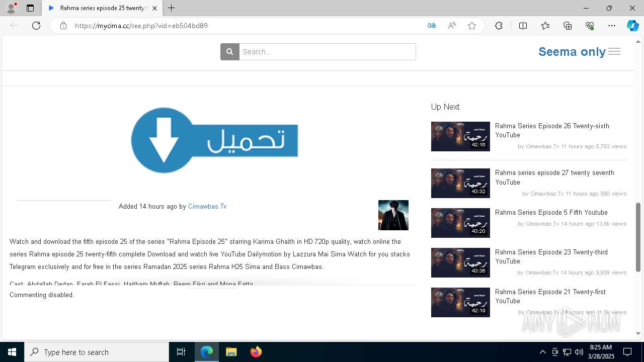The width and height of the screenshot is (644, 362).
Task: Open Rahma Series Episode 21 Twenty-first link
Action: pos(550,296)
